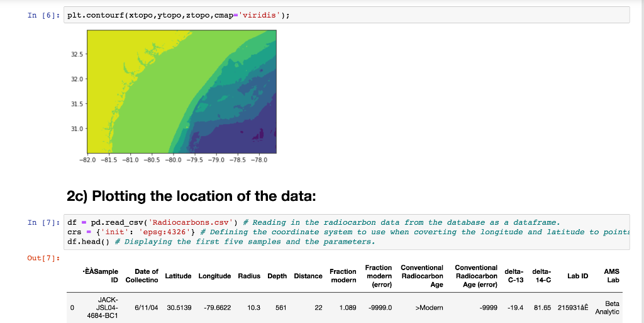The width and height of the screenshot is (644, 323).
Task: Click the longitude value -79.6622
Action: [x=217, y=307]
